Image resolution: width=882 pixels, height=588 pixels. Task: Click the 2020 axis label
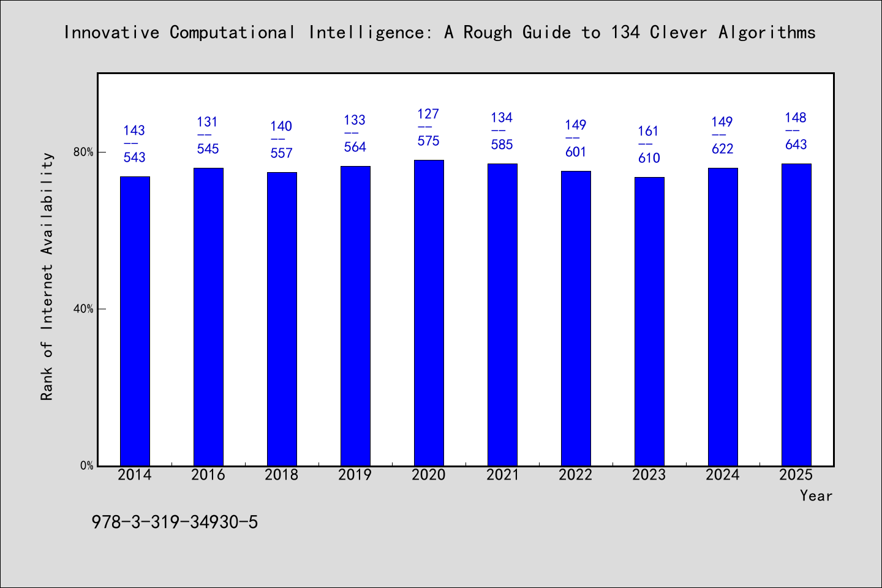(429, 475)
